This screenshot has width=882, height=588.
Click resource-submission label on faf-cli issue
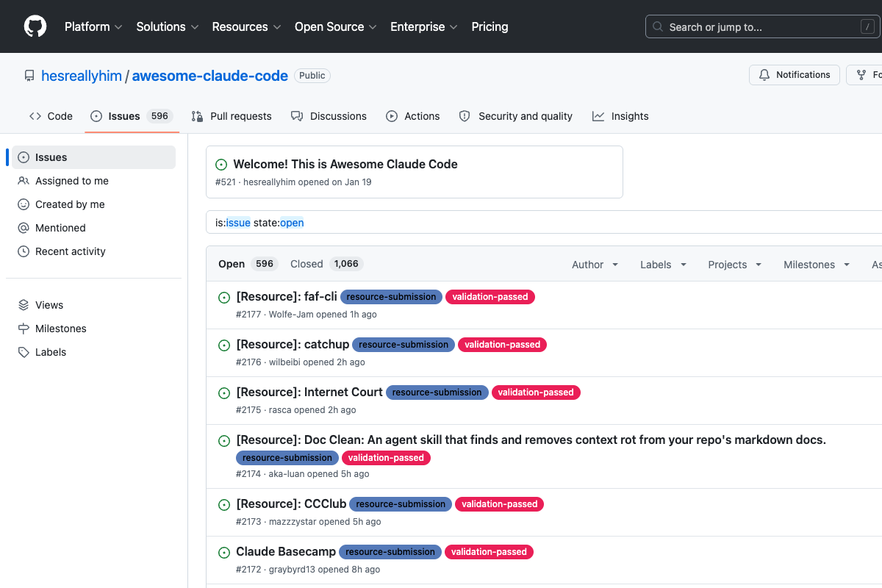tap(391, 297)
